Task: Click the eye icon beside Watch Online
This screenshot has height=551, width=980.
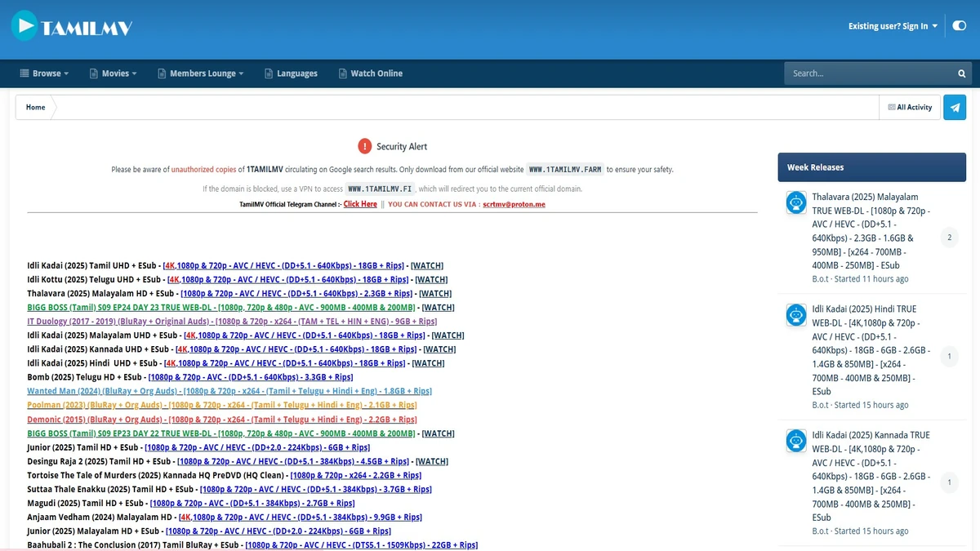Action: [342, 73]
